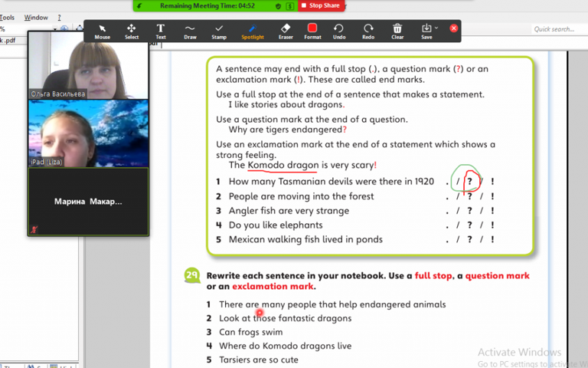Click the green shield security icon

pyautogui.click(x=278, y=5)
